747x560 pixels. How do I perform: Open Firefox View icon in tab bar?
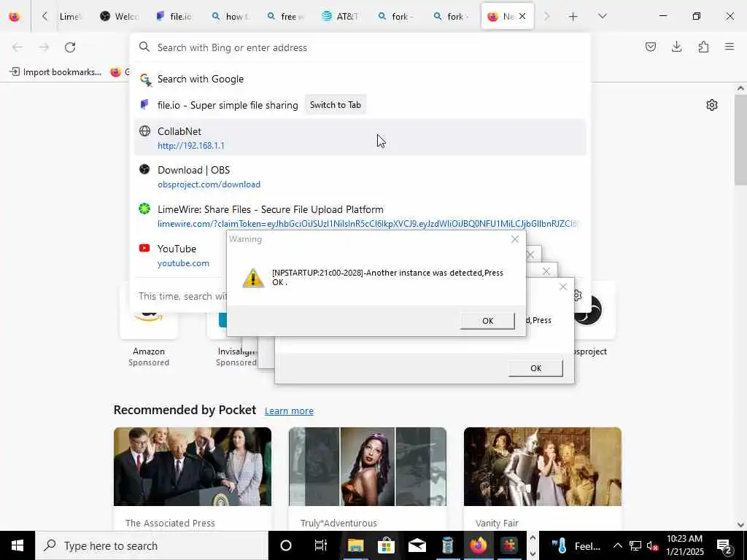15,17
